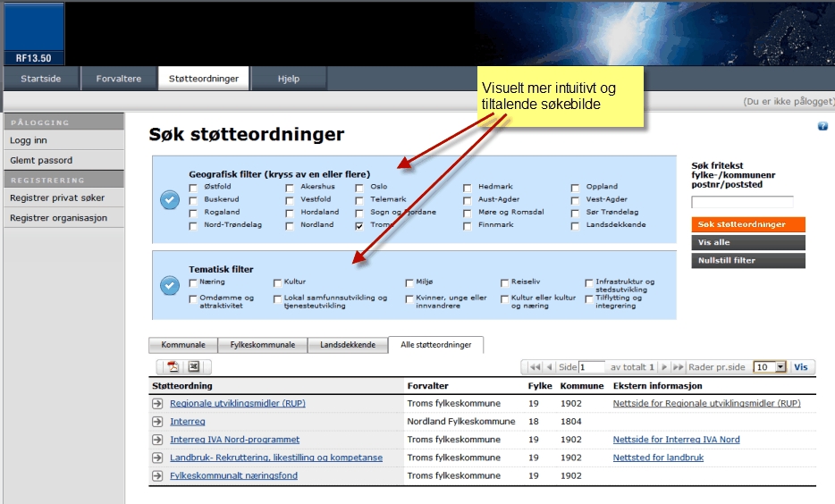Check the Reiseliv checkbox
The height and width of the screenshot is (504, 835).
coord(504,282)
